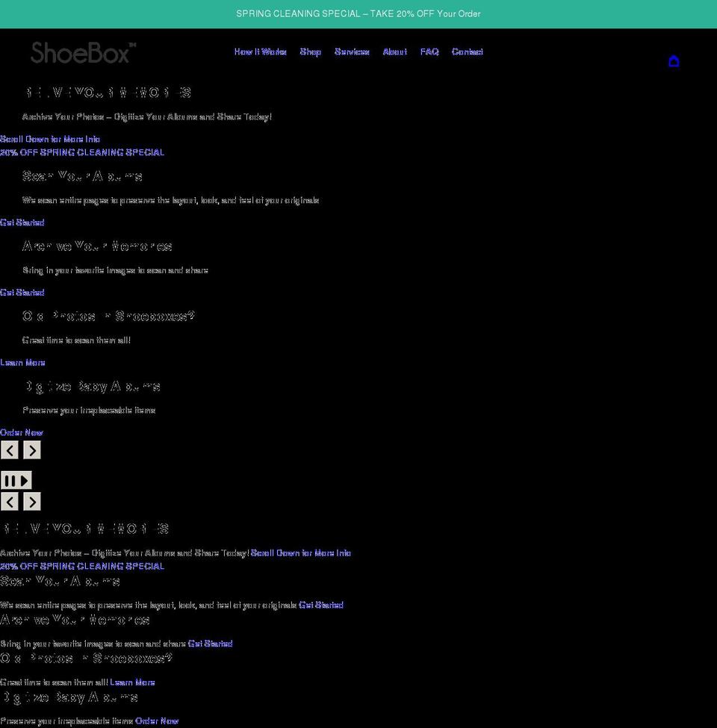Click Get Started under Scan Your Albums

click(22, 223)
